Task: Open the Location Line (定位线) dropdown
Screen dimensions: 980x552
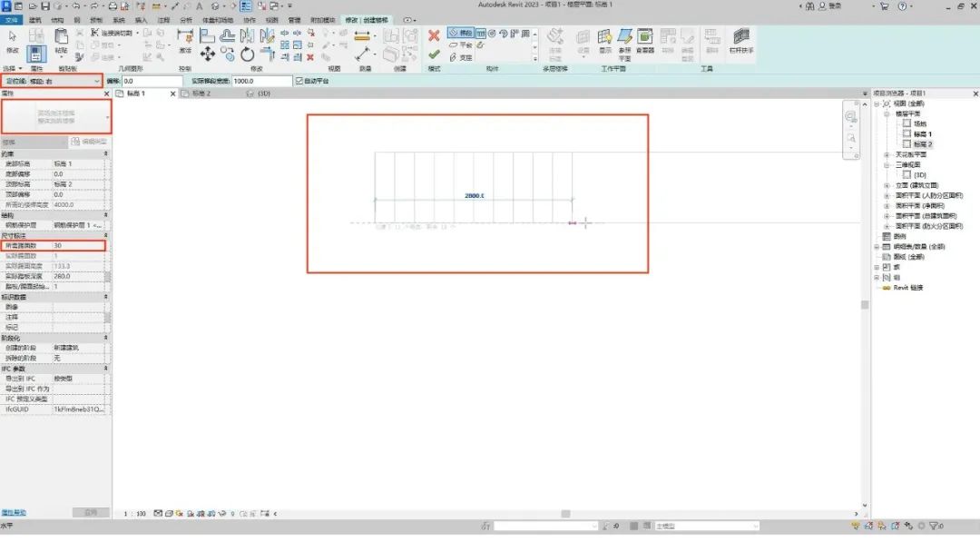Action: coord(97,81)
